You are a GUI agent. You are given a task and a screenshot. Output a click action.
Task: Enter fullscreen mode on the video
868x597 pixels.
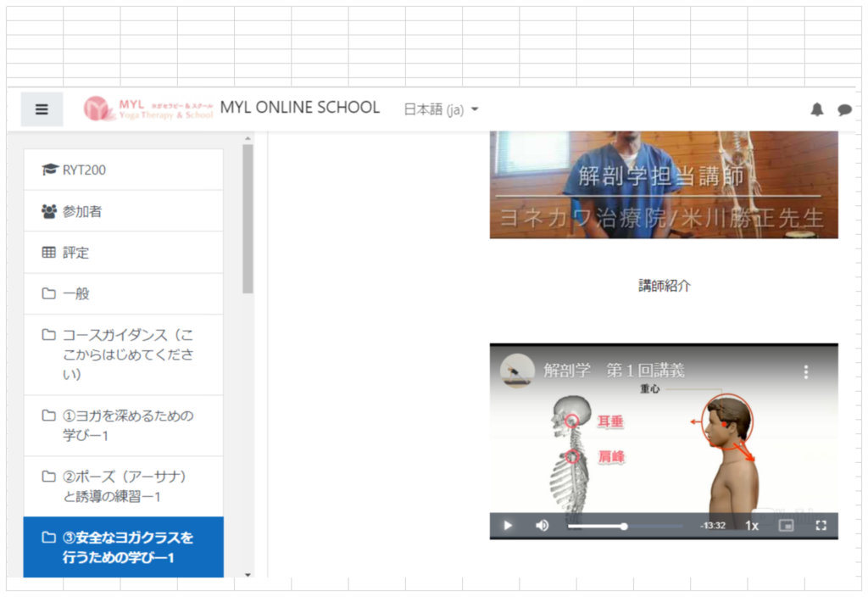821,525
